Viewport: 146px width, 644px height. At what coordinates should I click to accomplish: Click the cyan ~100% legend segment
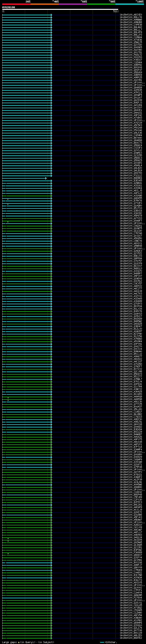coord(130,4)
